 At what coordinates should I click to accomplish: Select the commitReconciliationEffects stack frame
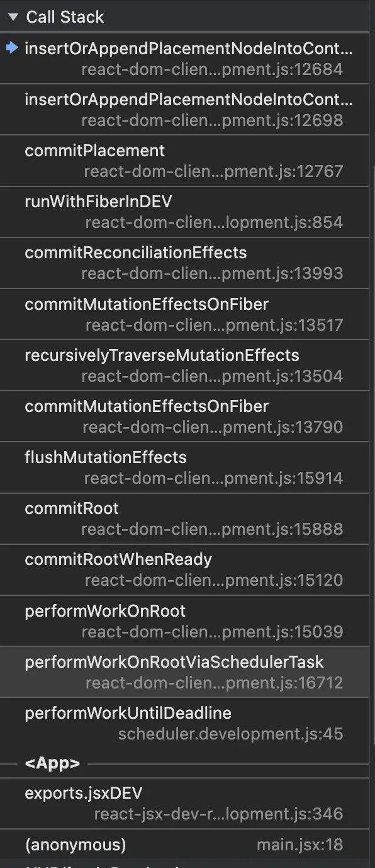pyautogui.click(x=184, y=263)
